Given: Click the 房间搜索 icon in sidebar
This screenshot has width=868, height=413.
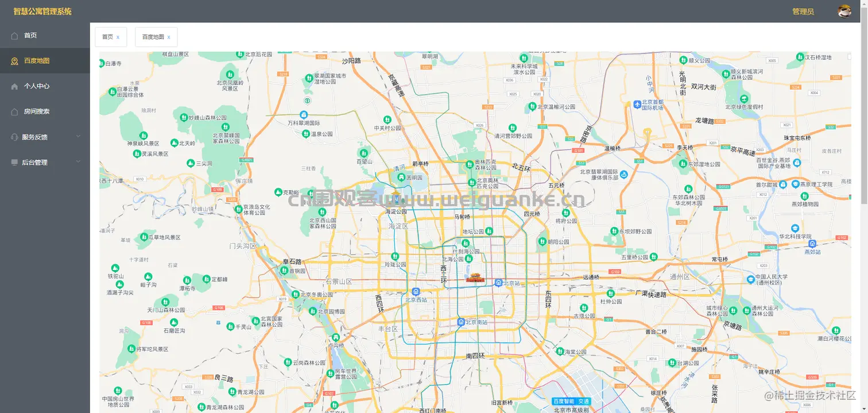Looking at the screenshot, I should 14,111.
